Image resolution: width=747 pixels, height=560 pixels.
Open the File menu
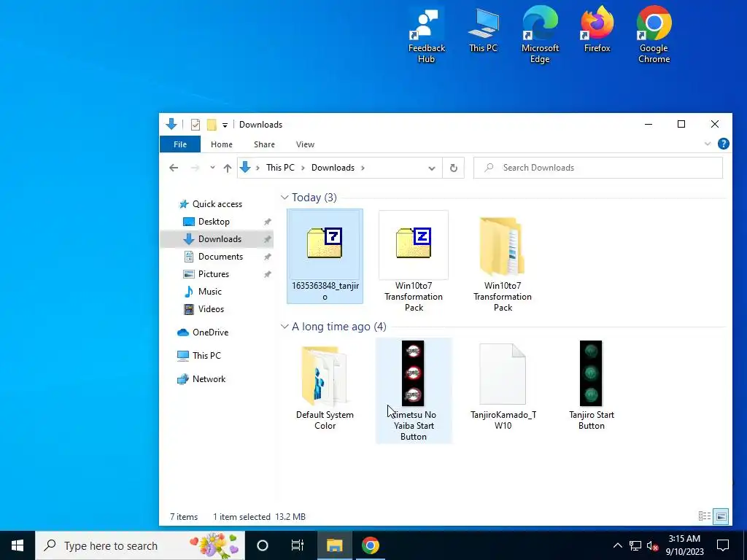(180, 144)
